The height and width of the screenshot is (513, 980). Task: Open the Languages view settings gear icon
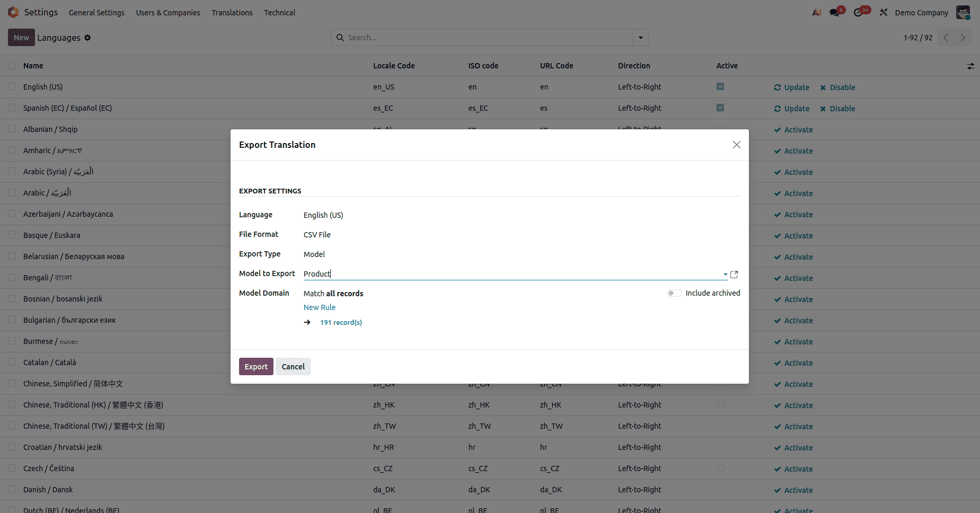coord(87,38)
